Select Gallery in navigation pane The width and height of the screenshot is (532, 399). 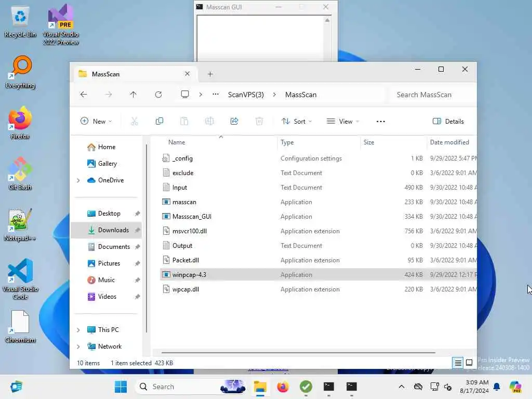pos(107,164)
